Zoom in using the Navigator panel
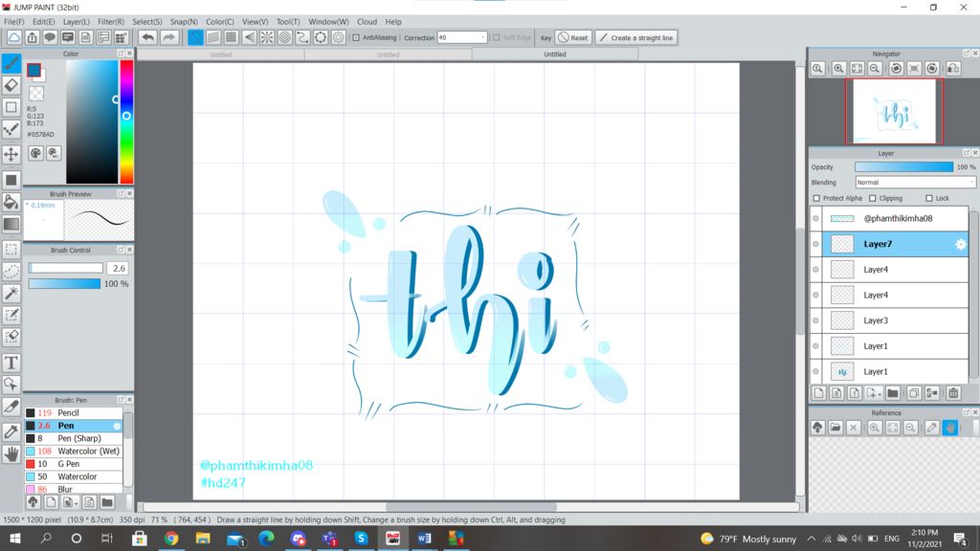Viewport: 980px width, 551px height. pyautogui.click(x=838, y=69)
